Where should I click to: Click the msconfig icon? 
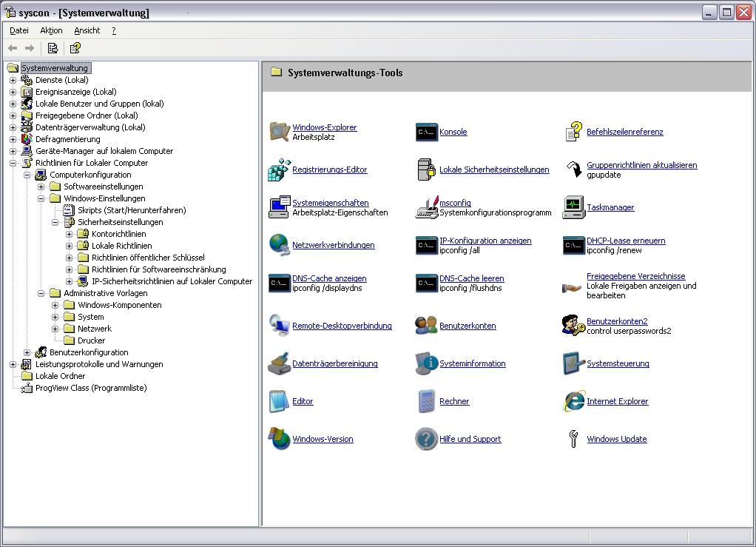click(x=426, y=207)
